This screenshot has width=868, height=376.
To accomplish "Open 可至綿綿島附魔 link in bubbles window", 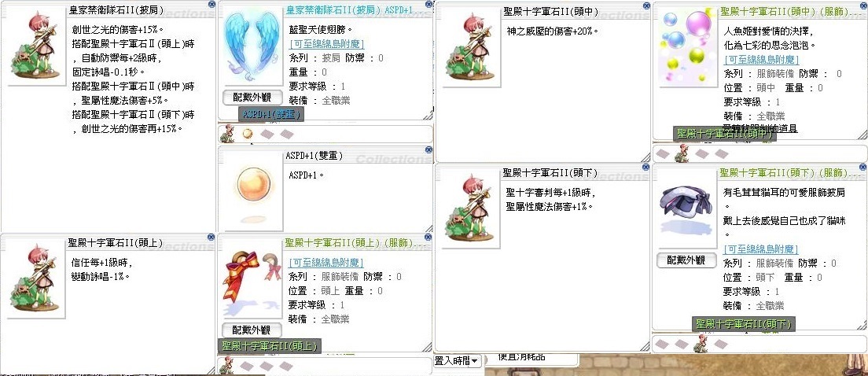I will (762, 59).
